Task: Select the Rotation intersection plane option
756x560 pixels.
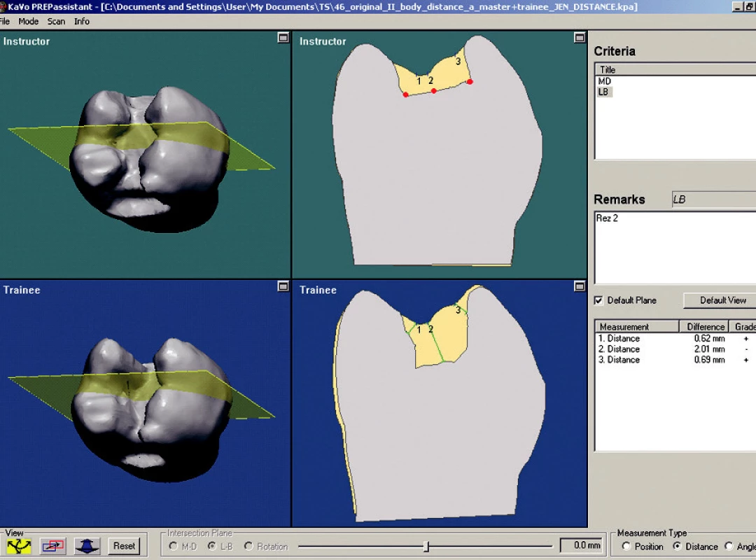Action: 248,547
